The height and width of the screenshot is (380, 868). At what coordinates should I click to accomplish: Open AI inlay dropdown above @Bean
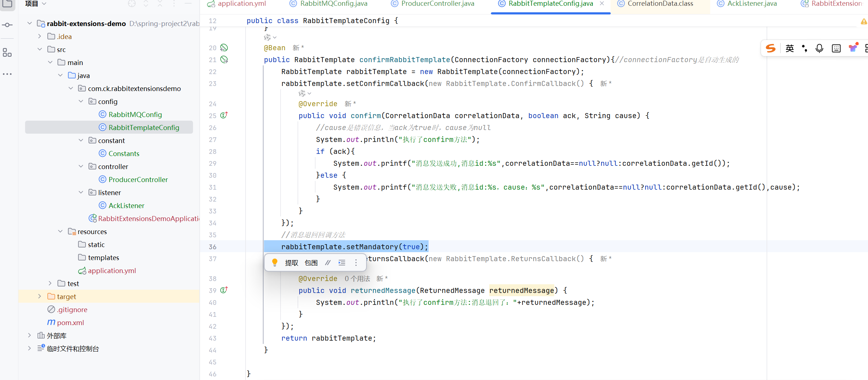coord(270,37)
